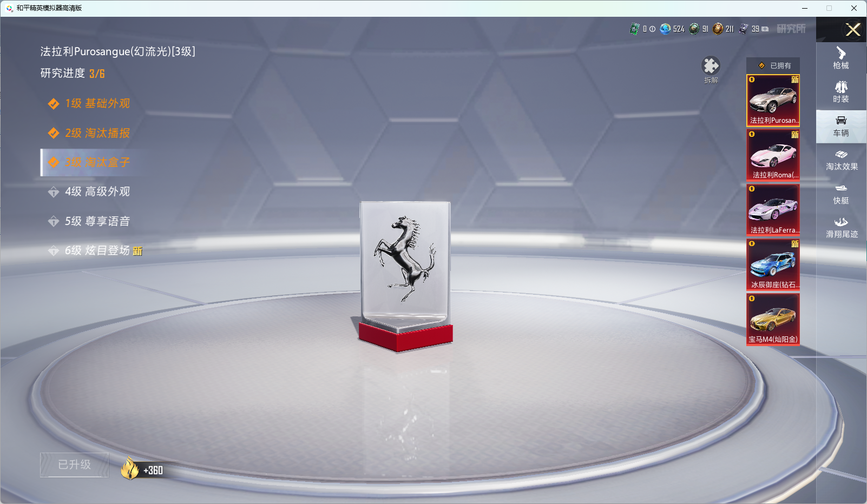The image size is (867, 504).
Task: Select level 2 淘汰播报
Action: [97, 133]
